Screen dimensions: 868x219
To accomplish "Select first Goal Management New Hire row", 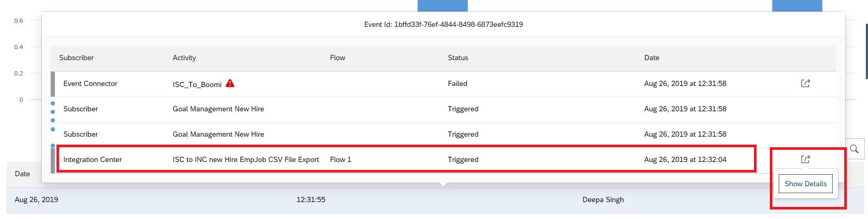I will pyautogui.click(x=444, y=109).
